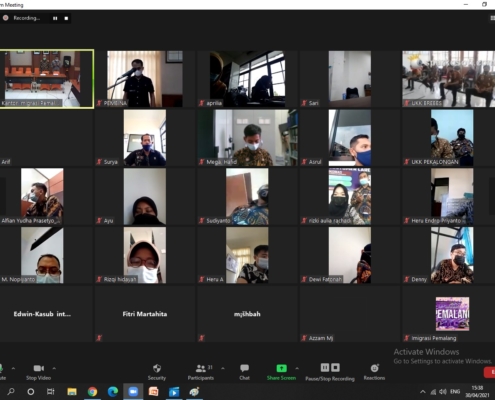This screenshot has width=495, height=400.
Task: Pause the recording in the top bar
Action: [x=55, y=18]
